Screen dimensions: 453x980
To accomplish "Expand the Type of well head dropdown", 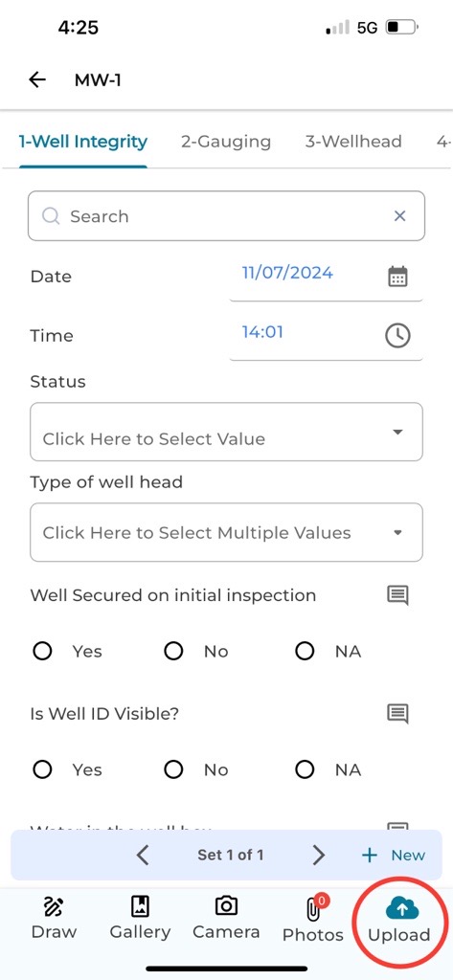I will (x=226, y=532).
